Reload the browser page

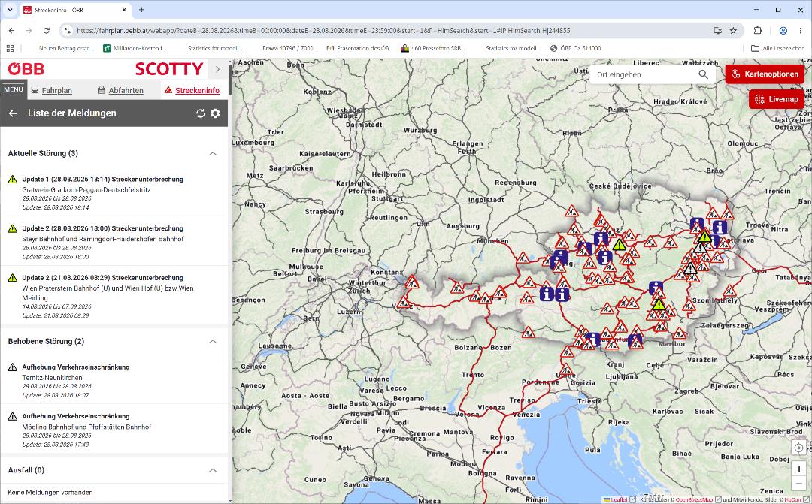click(46, 31)
